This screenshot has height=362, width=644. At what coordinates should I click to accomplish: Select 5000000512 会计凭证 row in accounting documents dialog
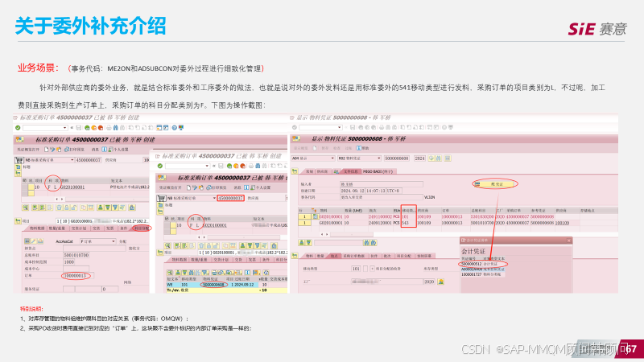(x=482, y=264)
